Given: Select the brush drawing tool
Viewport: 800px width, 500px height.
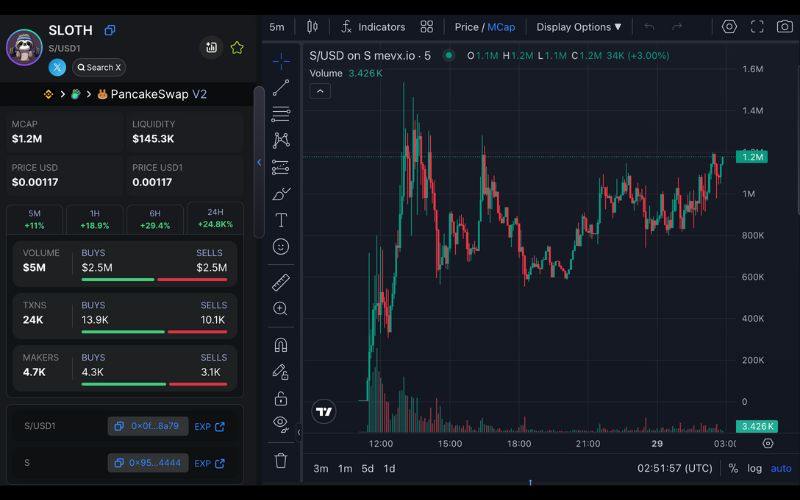Looking at the screenshot, I should 281,194.
